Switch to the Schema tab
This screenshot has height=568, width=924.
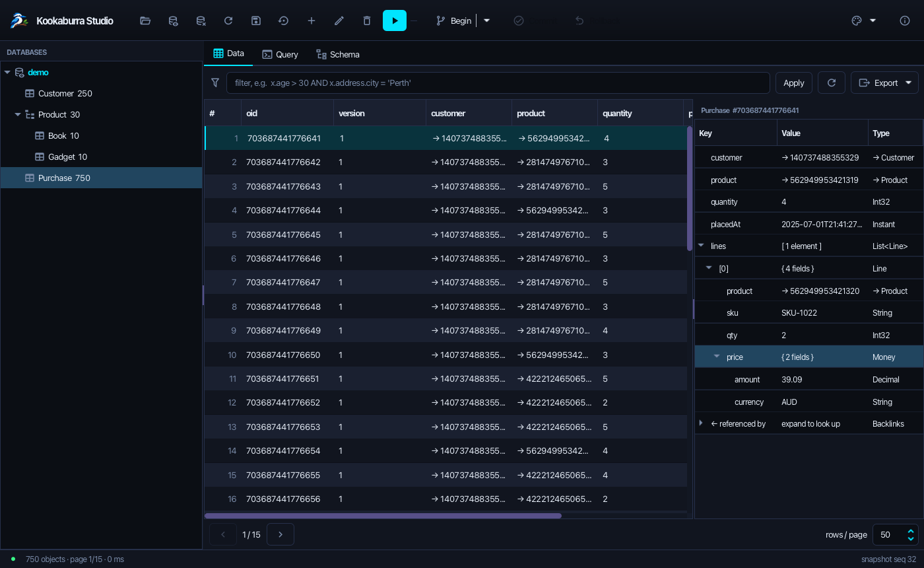click(337, 54)
